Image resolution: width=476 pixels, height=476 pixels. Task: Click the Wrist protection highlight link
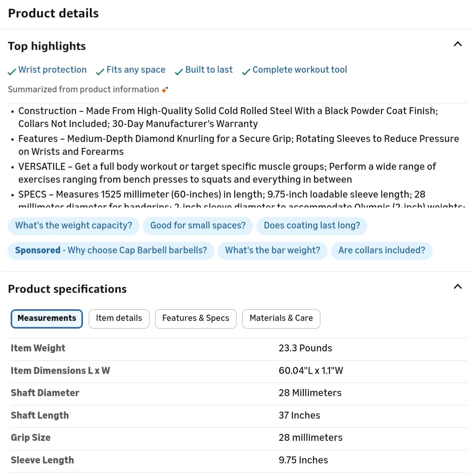click(x=52, y=70)
